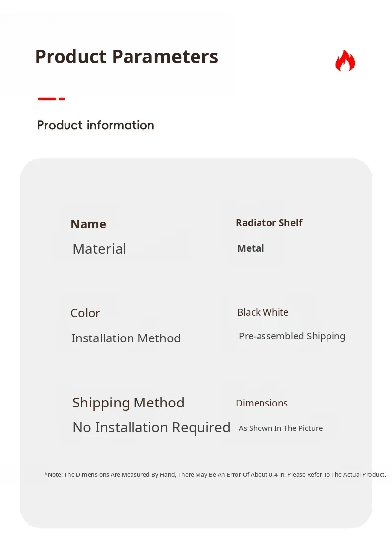
Task: Click the Installation Method label
Action: [126, 338]
